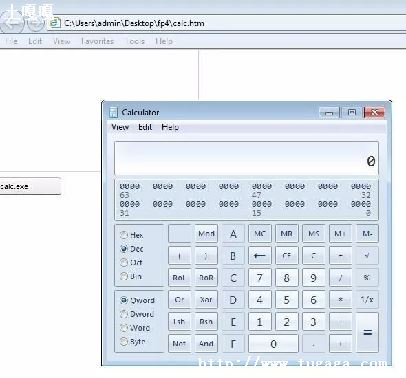This screenshot has height=378, width=406.
Task: Open the browser Help menu
Action: point(164,41)
